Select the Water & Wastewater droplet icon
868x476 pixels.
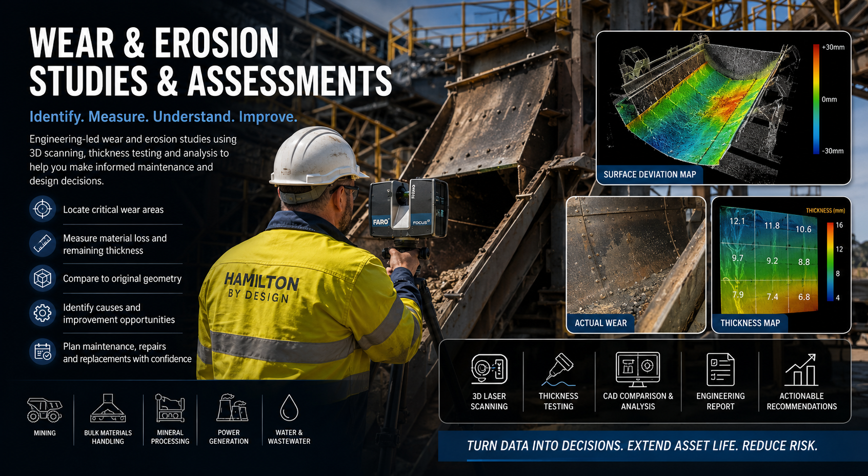[289, 408]
